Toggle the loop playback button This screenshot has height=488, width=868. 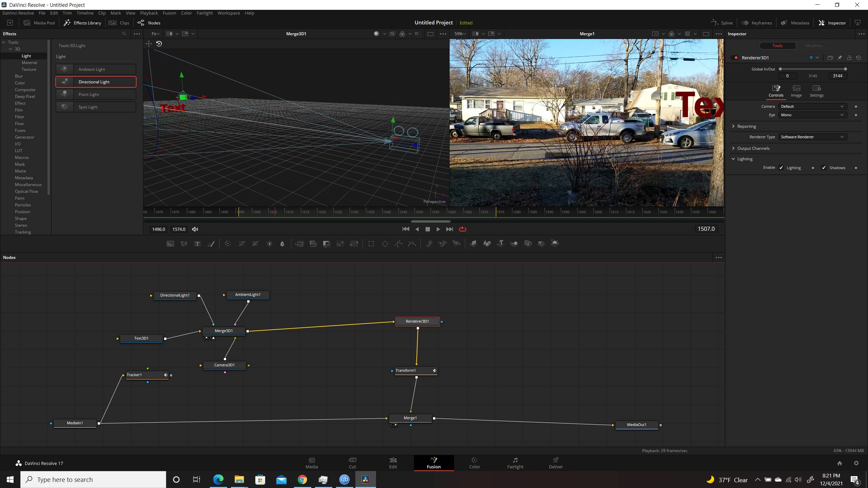pyautogui.click(x=462, y=229)
